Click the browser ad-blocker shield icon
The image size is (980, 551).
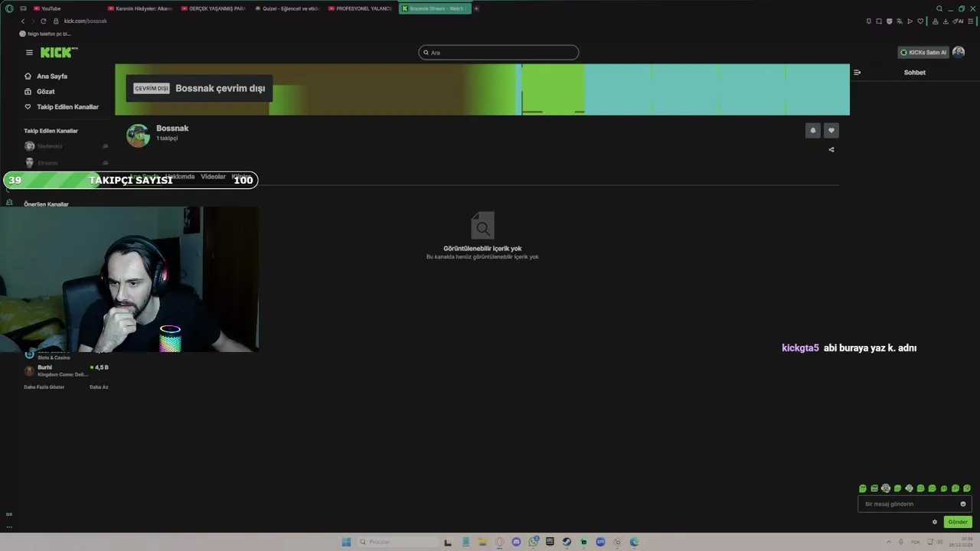[x=889, y=21]
